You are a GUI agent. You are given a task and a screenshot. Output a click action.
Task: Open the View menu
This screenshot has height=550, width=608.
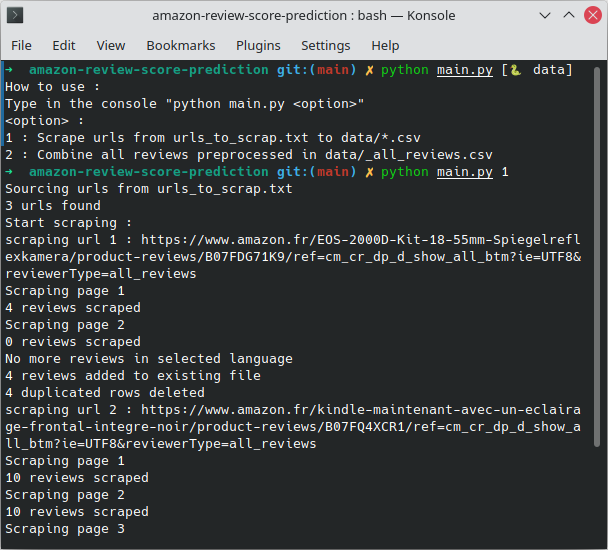coord(111,46)
